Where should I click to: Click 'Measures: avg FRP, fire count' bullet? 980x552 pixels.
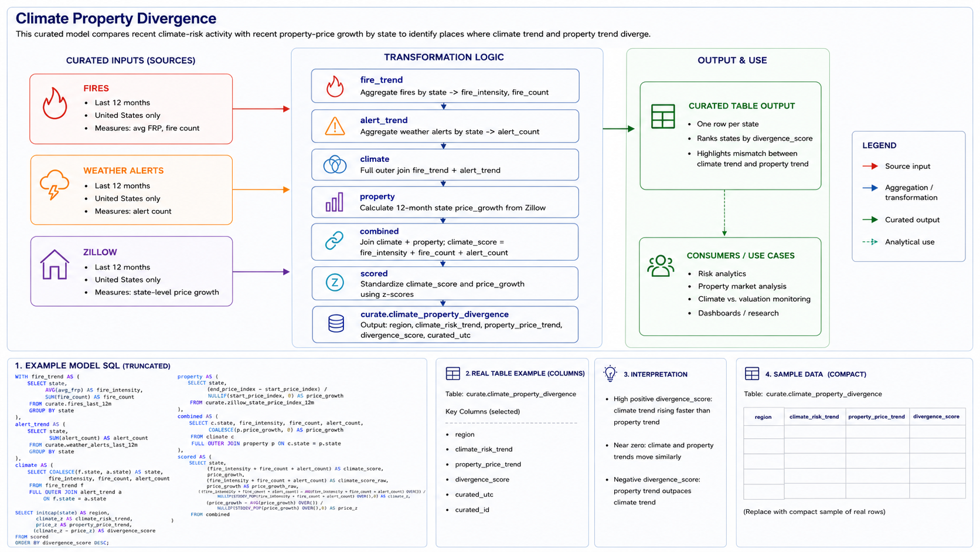click(x=147, y=128)
